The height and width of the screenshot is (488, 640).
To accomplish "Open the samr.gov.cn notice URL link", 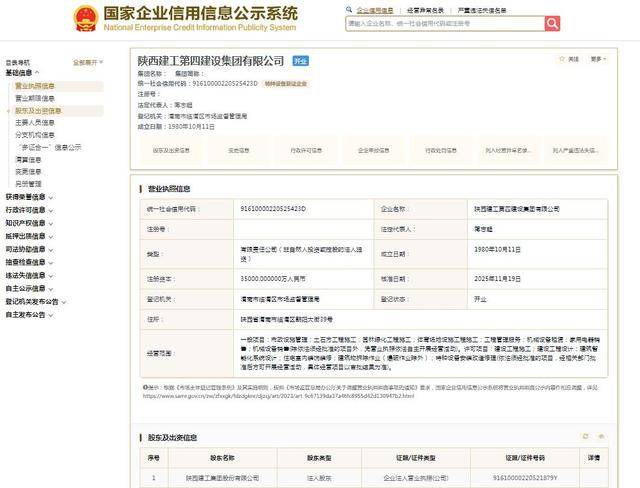I will pyautogui.click(x=278, y=396).
